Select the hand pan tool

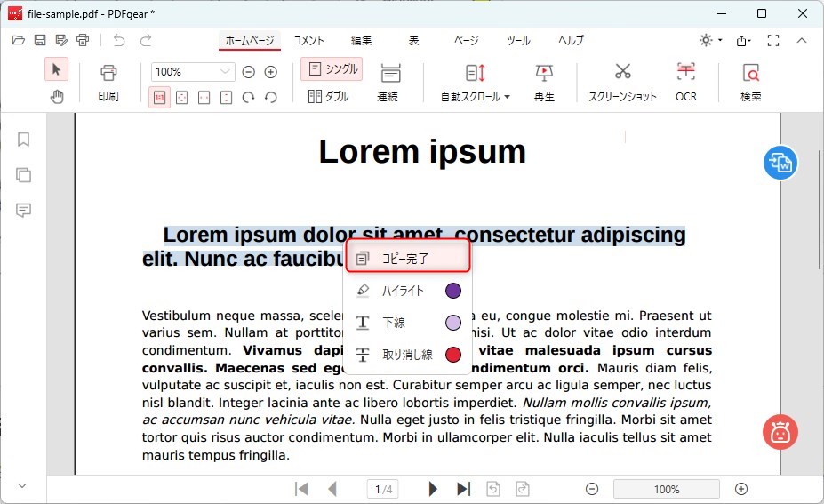[56, 97]
